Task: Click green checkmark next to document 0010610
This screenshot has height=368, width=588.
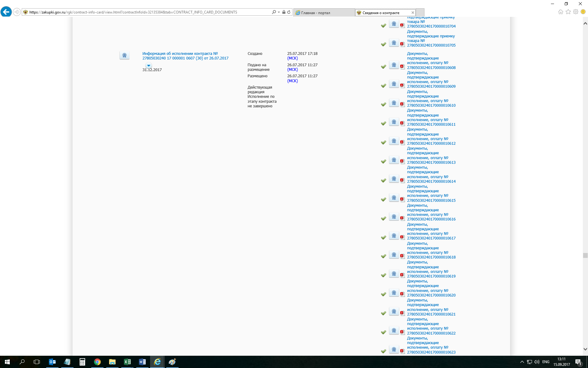Action: click(383, 105)
